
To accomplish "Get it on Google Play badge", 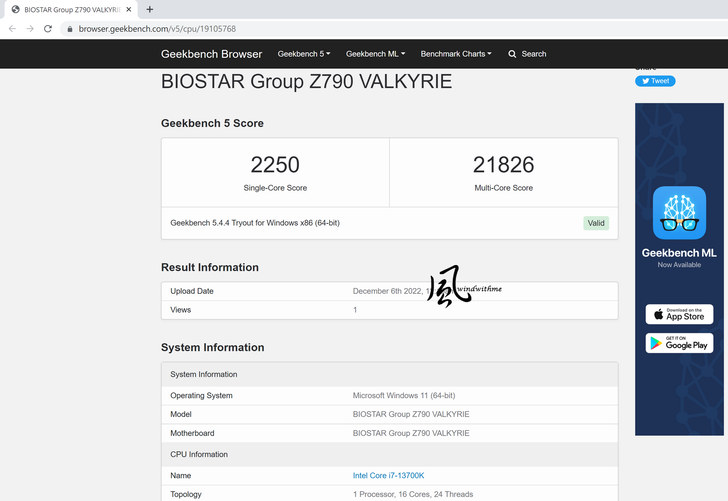I will (x=679, y=343).
